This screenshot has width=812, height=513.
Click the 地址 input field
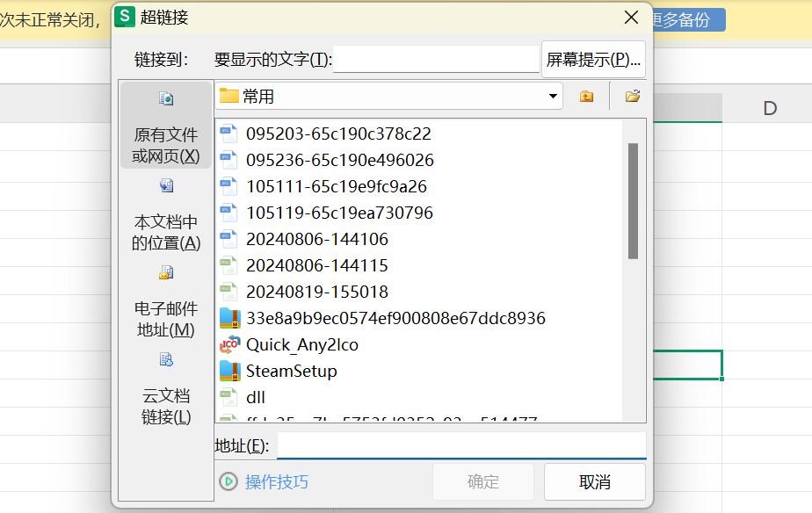(x=462, y=445)
